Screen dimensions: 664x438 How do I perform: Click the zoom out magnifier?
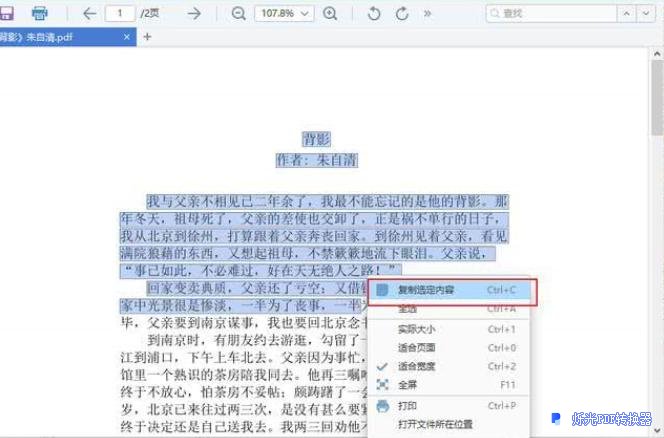238,14
